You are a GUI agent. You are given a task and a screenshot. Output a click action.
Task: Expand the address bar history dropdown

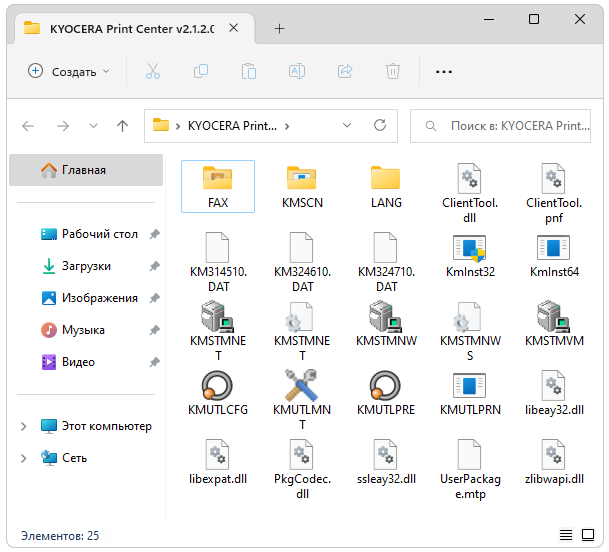(x=347, y=125)
